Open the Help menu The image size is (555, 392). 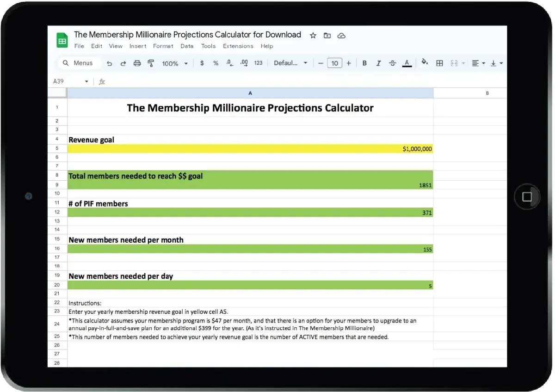click(x=267, y=46)
